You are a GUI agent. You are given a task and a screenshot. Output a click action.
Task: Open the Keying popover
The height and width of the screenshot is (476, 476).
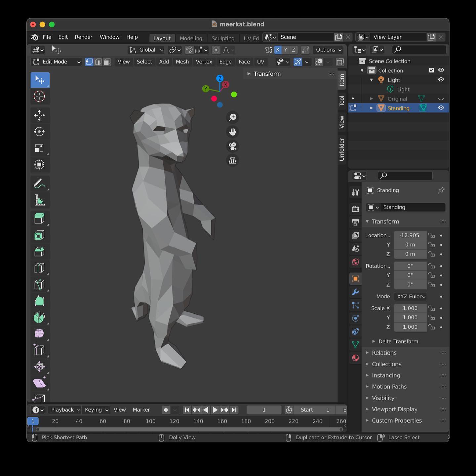97,410
